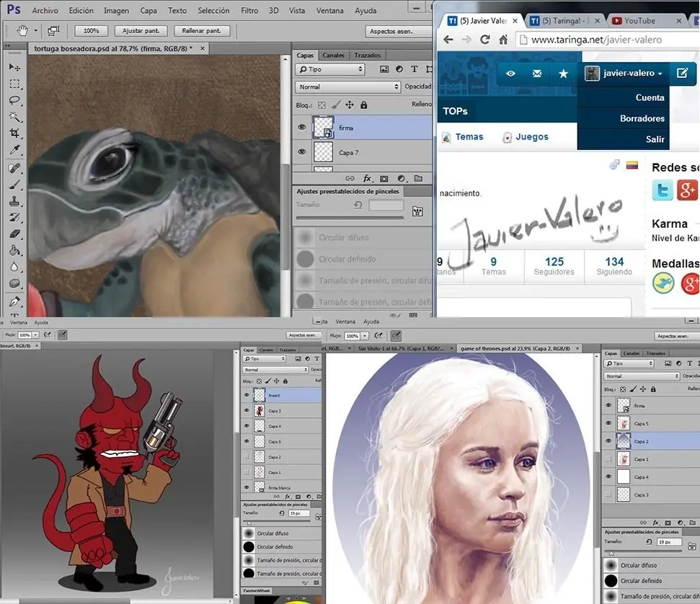Show hidden Capa 1 layer in bottom-right Photoshop
Screen dimensions: 700x604
pyautogui.click(x=608, y=459)
